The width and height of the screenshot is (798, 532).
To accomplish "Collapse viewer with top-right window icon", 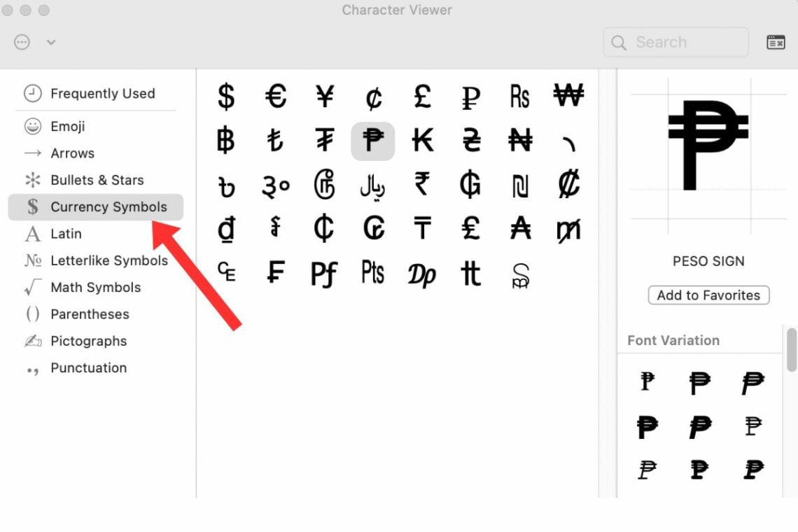I will point(776,42).
